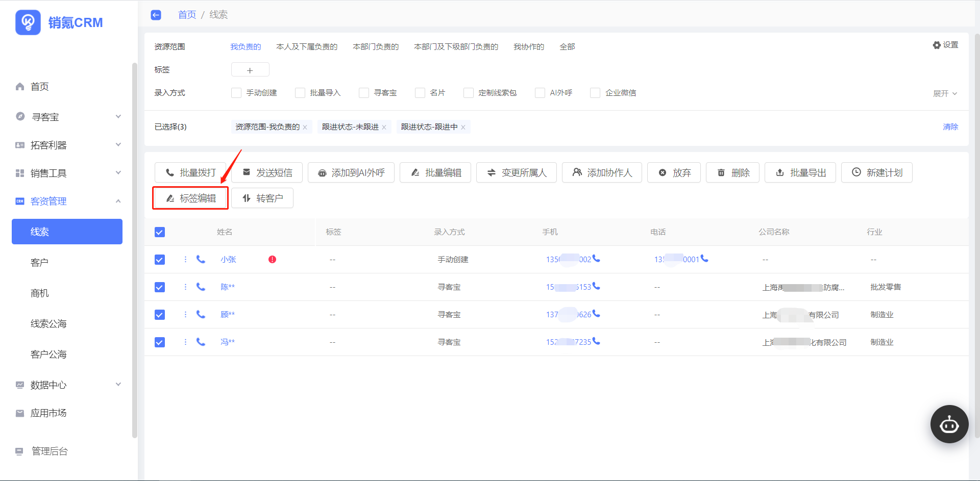
Task: Open the robot assistant chat icon
Action: [949, 424]
